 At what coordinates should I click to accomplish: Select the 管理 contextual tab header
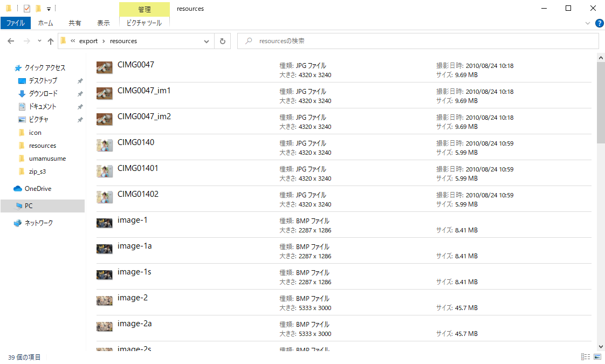[x=145, y=9]
